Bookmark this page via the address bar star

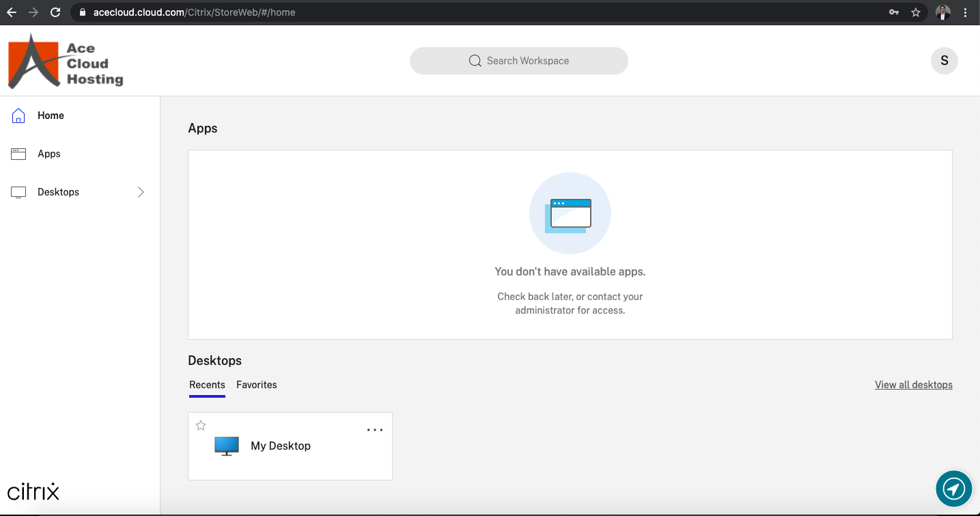click(x=915, y=12)
